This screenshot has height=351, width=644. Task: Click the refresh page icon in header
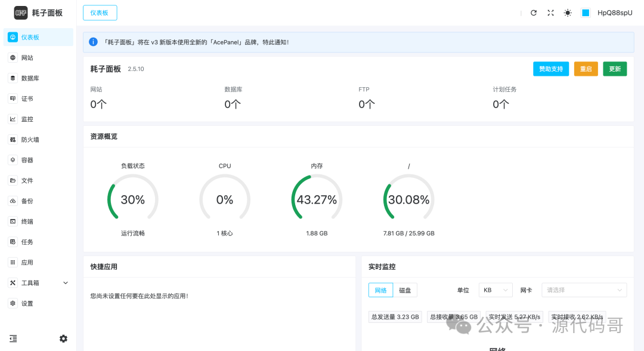click(534, 13)
